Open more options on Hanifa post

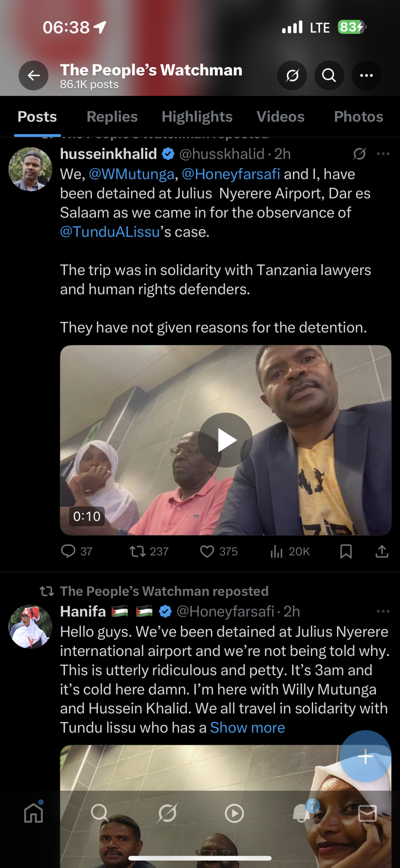pos(383,611)
